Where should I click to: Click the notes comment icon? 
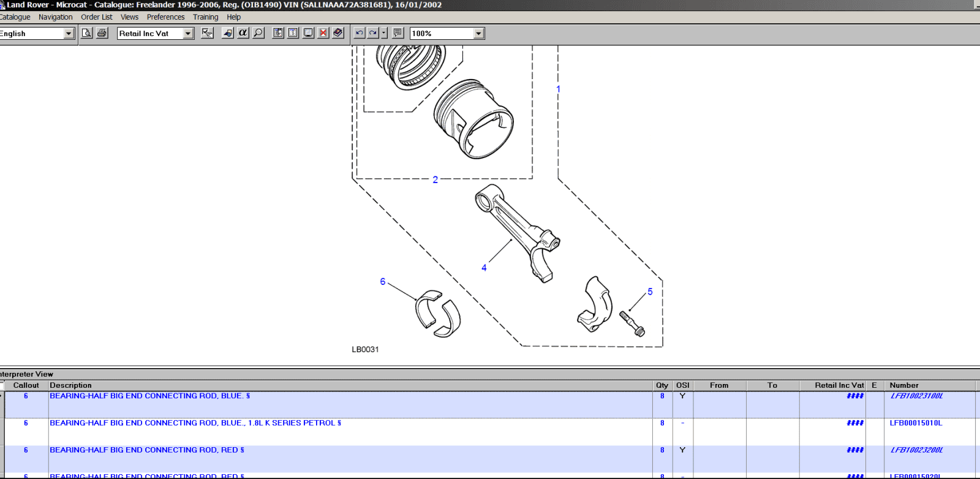pos(398,33)
